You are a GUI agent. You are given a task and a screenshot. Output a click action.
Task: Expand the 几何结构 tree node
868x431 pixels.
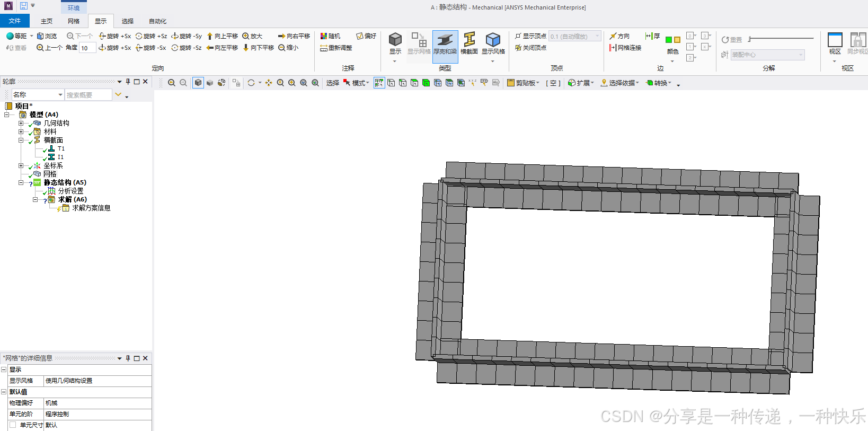pos(21,123)
